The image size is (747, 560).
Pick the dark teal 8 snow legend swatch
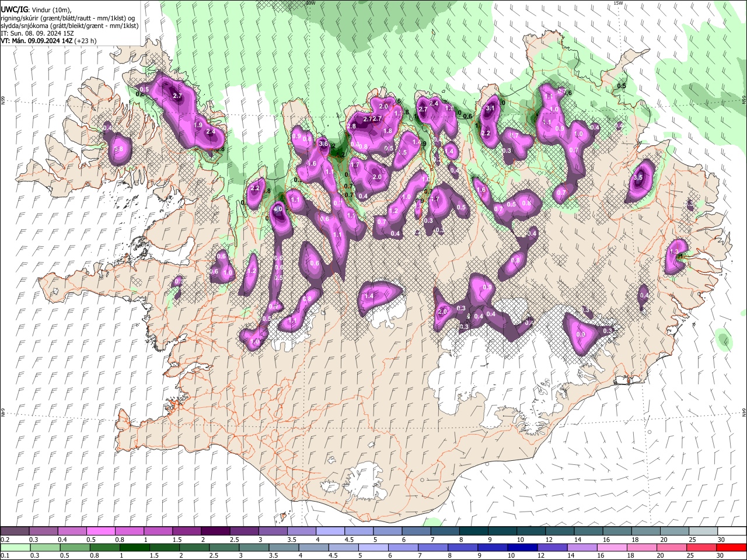pyautogui.click(x=473, y=531)
